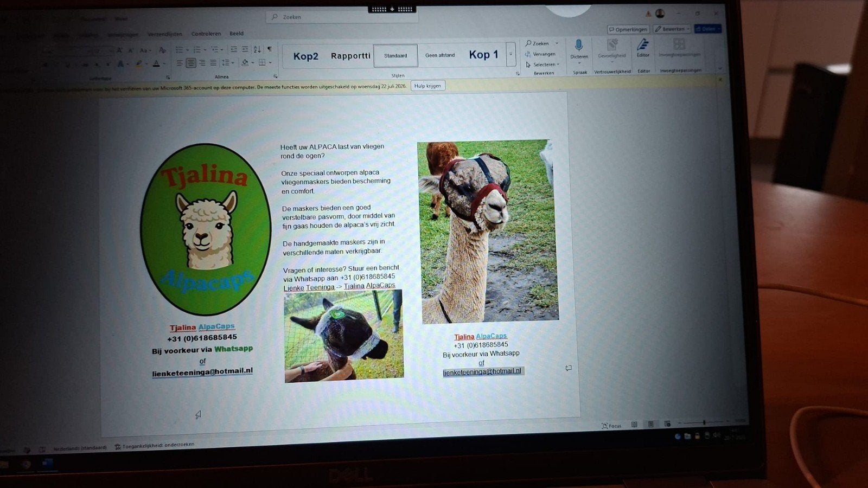Clear all formatting
868x488 pixels.
[x=162, y=50]
